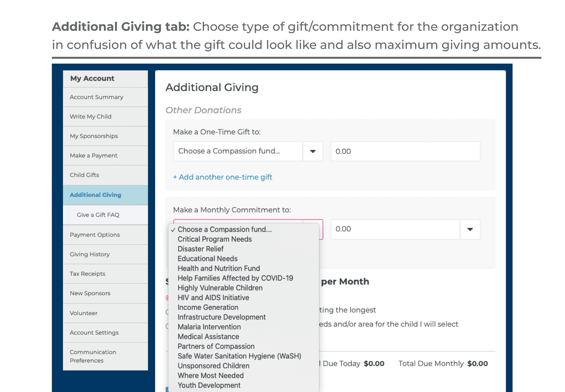Open Communication Preferences in the sidebar
The height and width of the screenshot is (392, 565).
pos(105,356)
